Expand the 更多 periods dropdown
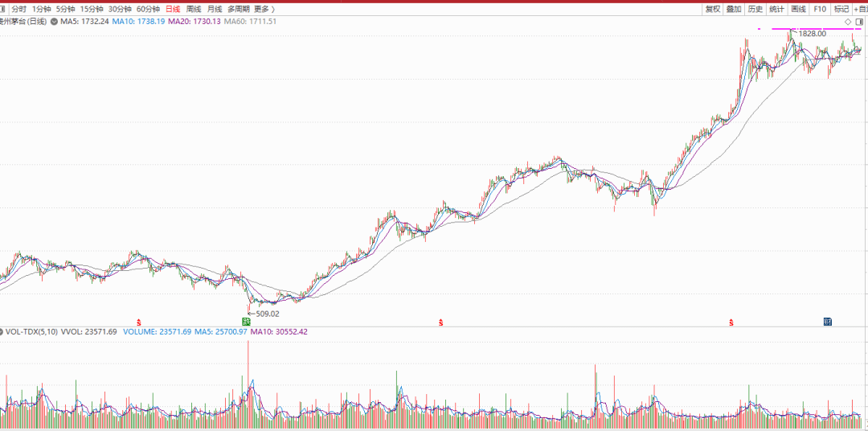The width and height of the screenshot is (868, 431). pos(264,10)
